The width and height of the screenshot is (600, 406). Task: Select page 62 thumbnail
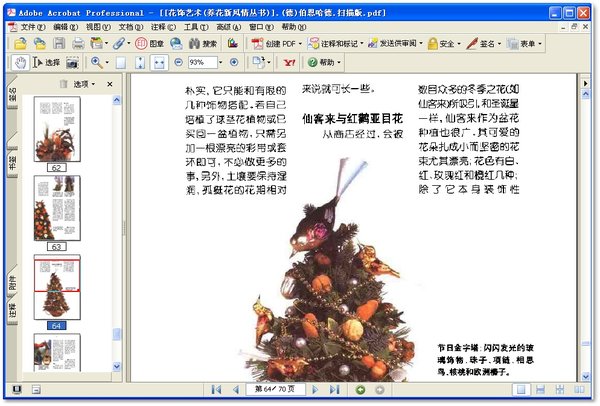57,129
